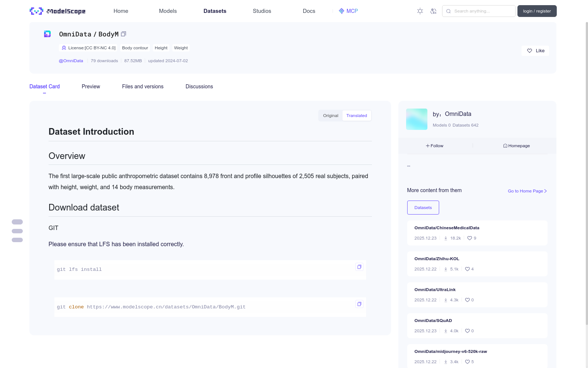The image size is (588, 368).
Task: Follow the OmniData publisher
Action: pos(435,146)
